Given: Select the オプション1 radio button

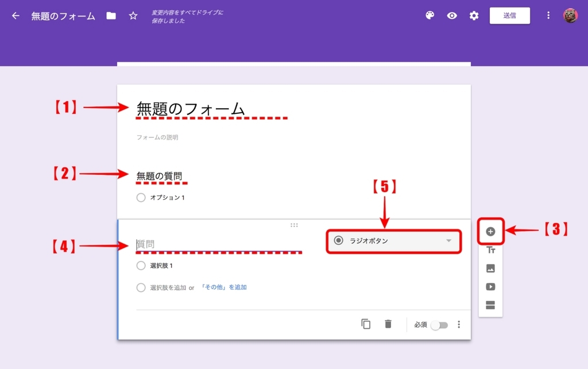Looking at the screenshot, I should pos(140,197).
